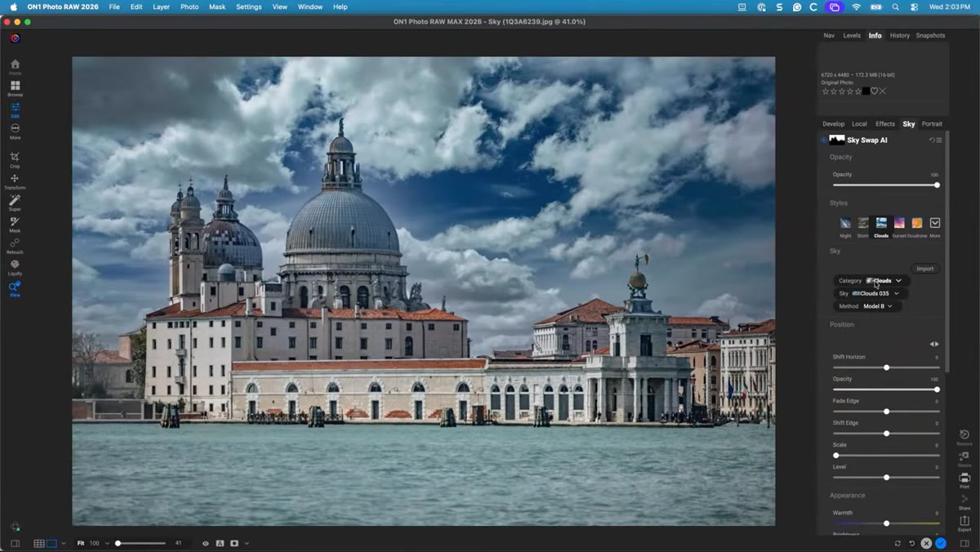Screen dimensions: 980x552
Task: Click the Import sky button
Action: [924, 269]
